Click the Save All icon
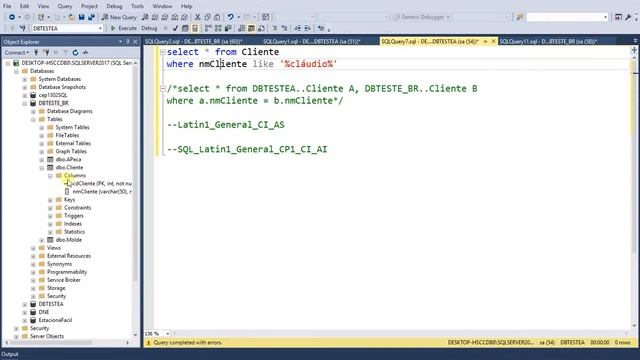This screenshot has width=640, height=360. [91, 17]
